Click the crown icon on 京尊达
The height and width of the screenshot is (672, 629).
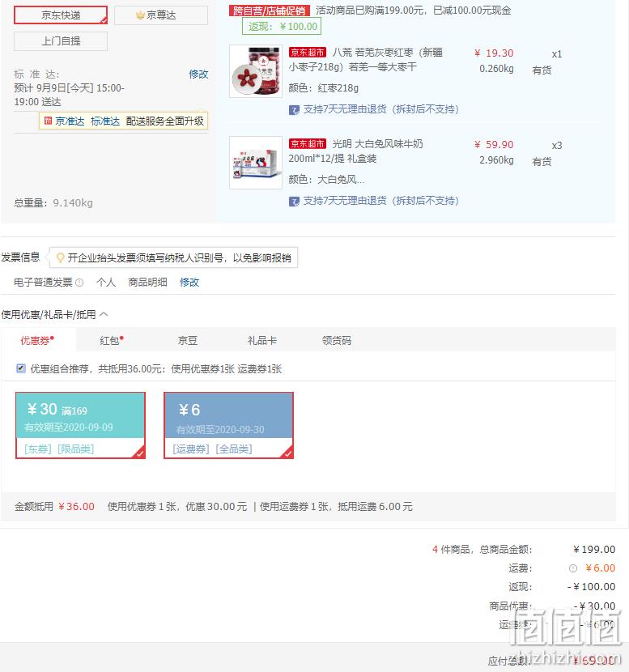tap(140, 15)
